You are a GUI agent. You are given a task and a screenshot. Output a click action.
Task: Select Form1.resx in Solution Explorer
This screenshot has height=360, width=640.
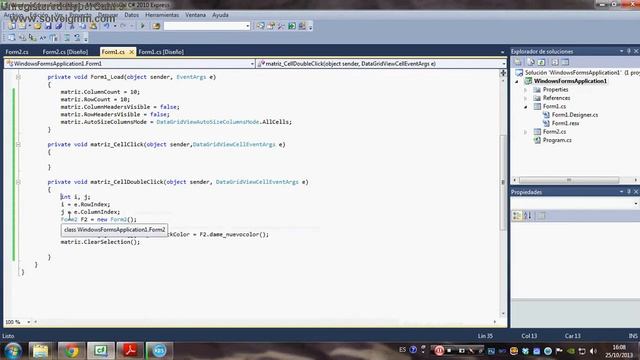[x=565, y=123]
